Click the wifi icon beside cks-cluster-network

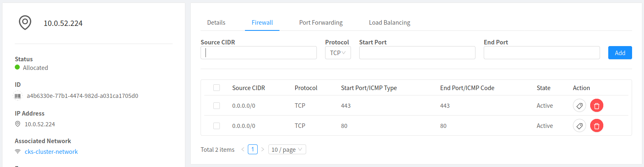[18, 151]
